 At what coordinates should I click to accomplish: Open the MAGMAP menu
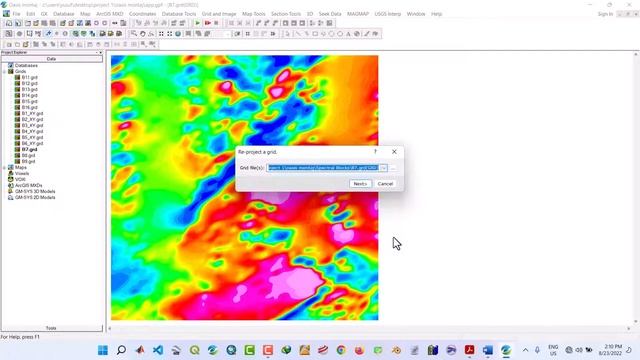click(358, 14)
